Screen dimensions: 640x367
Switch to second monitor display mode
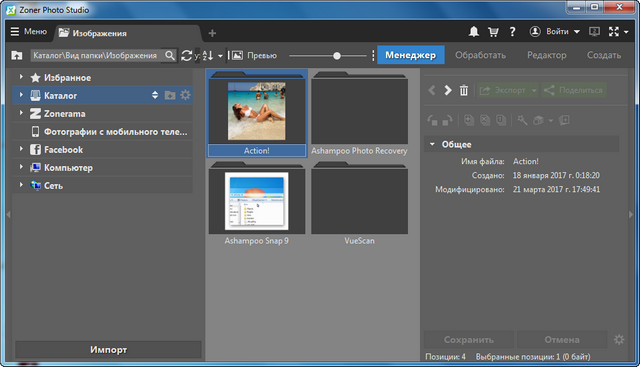pos(594,31)
